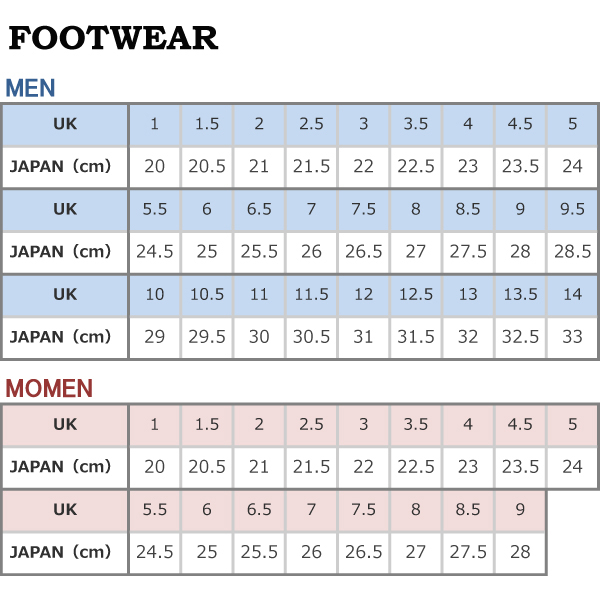
Task: Select men's UK 13 cell
Action: [x=468, y=295]
